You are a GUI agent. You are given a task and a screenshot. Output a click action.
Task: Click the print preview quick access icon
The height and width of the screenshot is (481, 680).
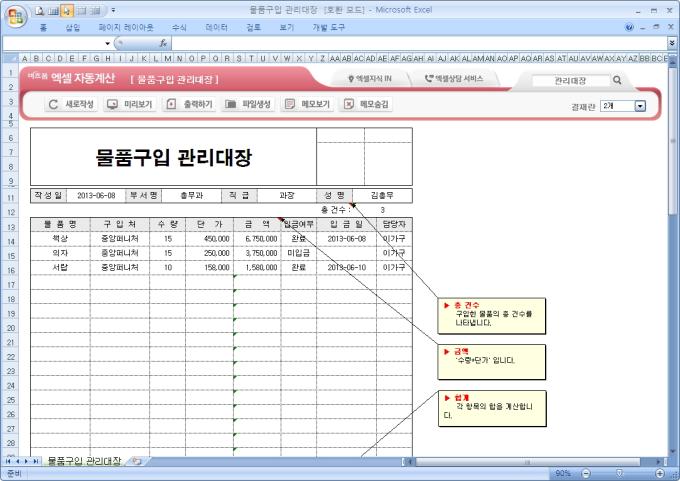(x=40, y=11)
